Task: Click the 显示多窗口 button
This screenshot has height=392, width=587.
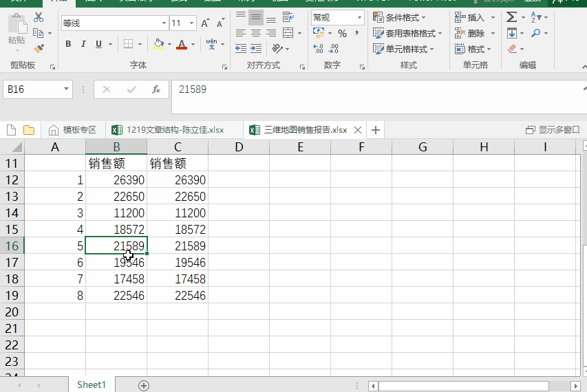Action: (x=553, y=130)
